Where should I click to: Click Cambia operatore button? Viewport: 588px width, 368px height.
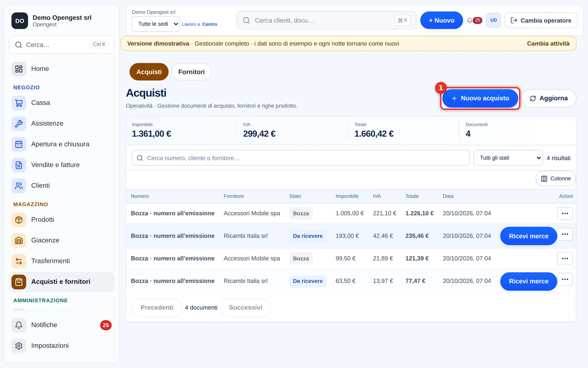tap(541, 20)
